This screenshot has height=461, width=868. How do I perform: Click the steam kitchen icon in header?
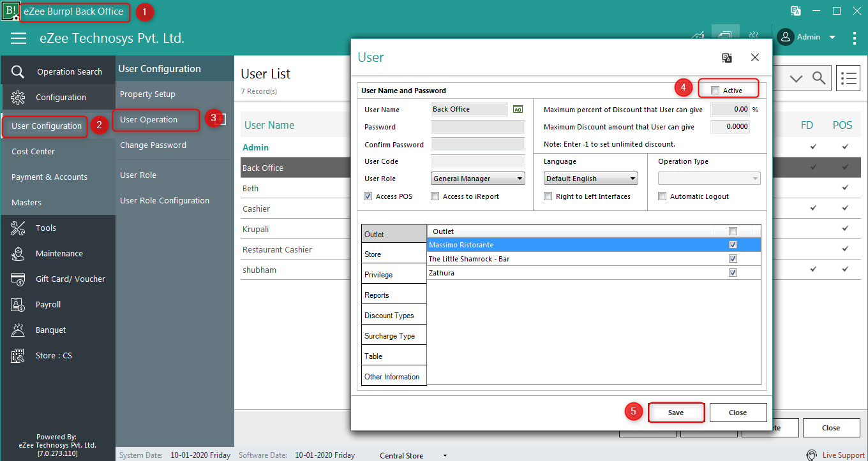click(753, 36)
